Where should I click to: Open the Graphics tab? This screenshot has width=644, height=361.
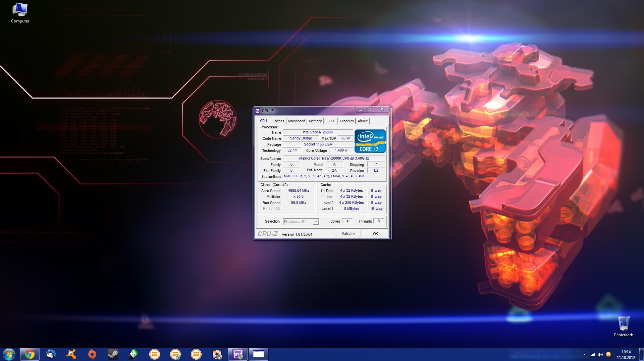pyautogui.click(x=346, y=121)
